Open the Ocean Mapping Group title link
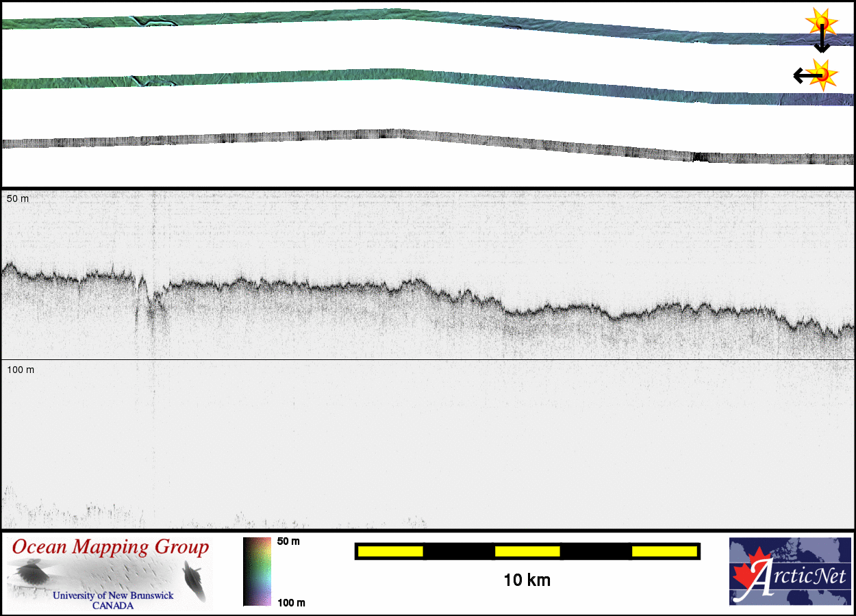This screenshot has width=856, height=616. (x=110, y=548)
